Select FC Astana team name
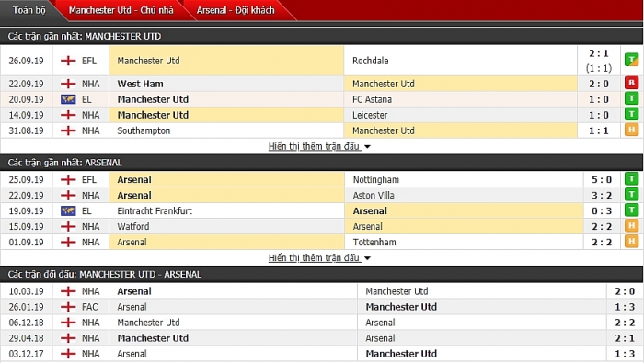644x363 pixels. (372, 99)
